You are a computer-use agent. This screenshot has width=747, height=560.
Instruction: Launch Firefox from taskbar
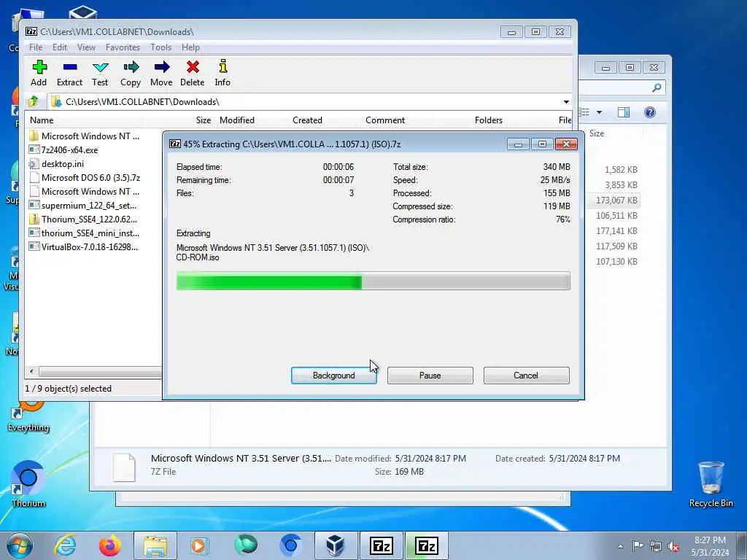pyautogui.click(x=110, y=545)
